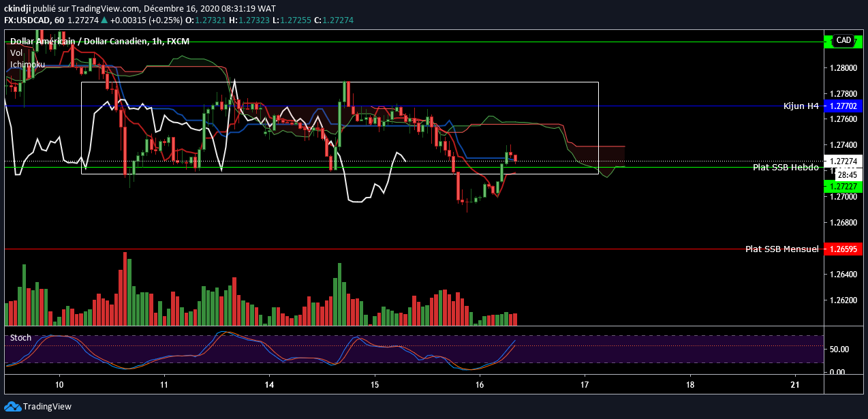Click the TradingView logo icon

[x=13, y=407]
